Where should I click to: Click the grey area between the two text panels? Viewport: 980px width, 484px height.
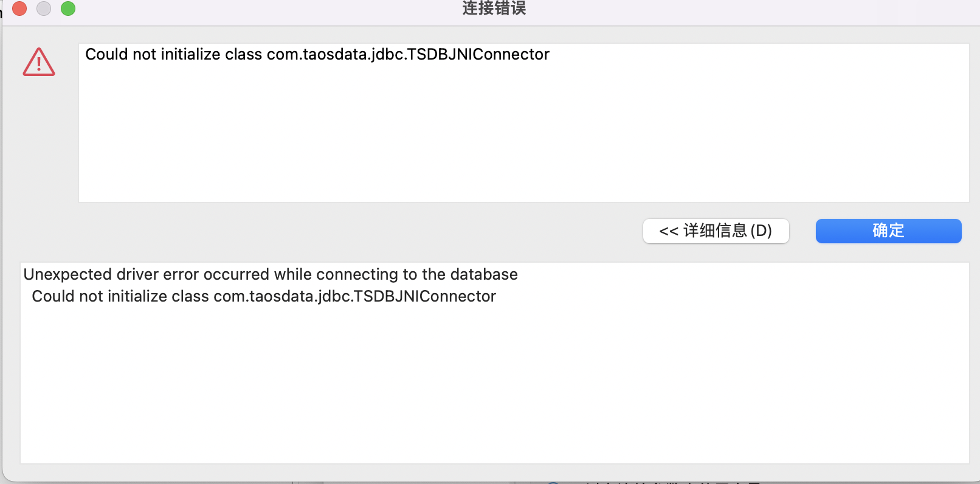pos(304,231)
